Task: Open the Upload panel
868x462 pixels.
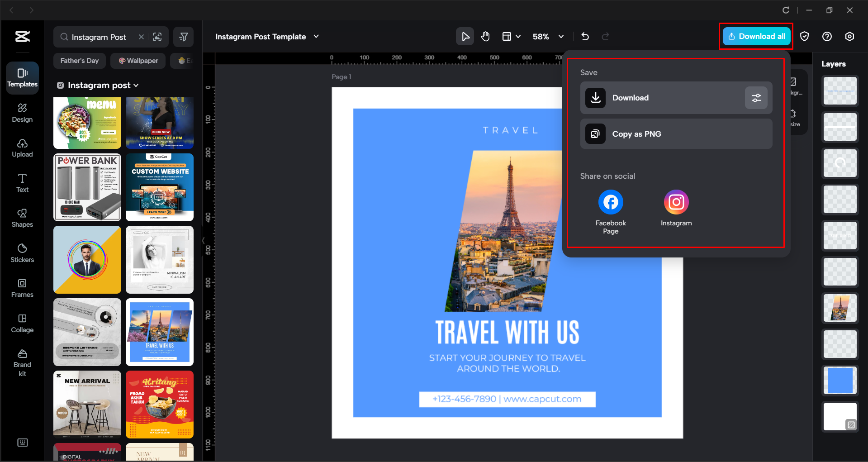Action: [x=22, y=148]
